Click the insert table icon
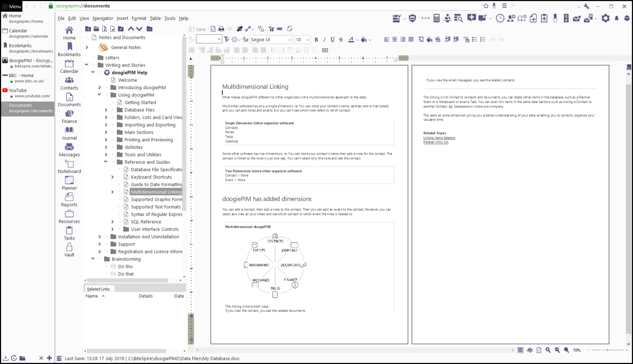Screen dimensions: 633x364 325,50
